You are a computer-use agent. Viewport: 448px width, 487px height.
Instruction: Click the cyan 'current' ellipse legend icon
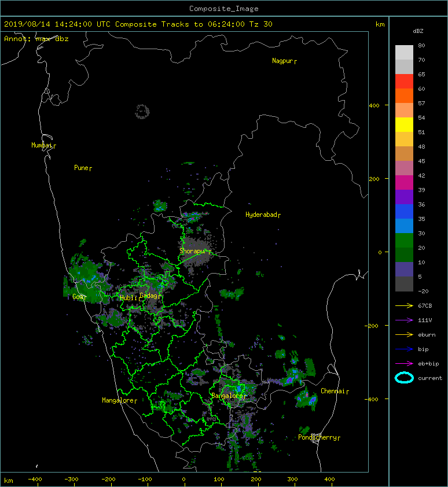pyautogui.click(x=404, y=378)
